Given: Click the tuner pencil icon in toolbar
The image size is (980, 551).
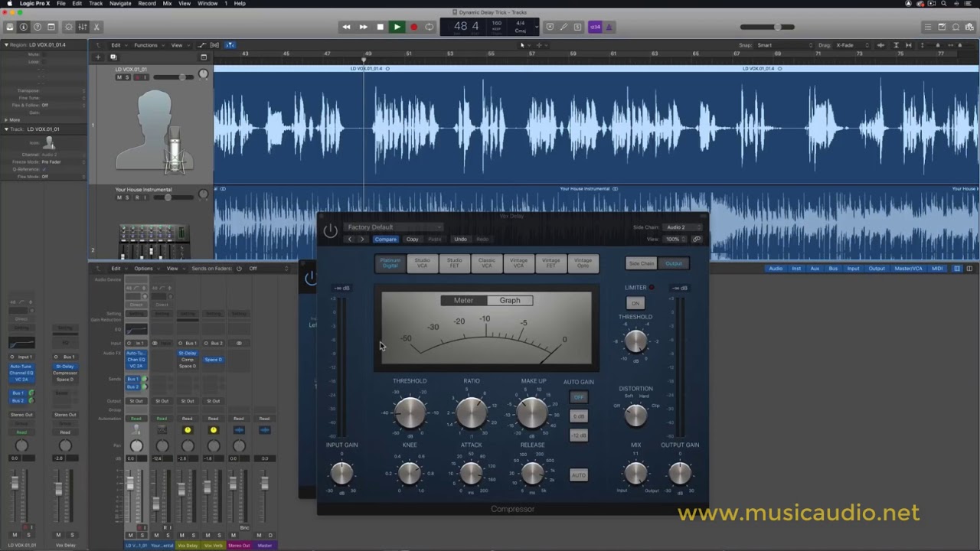Looking at the screenshot, I should tap(564, 27).
